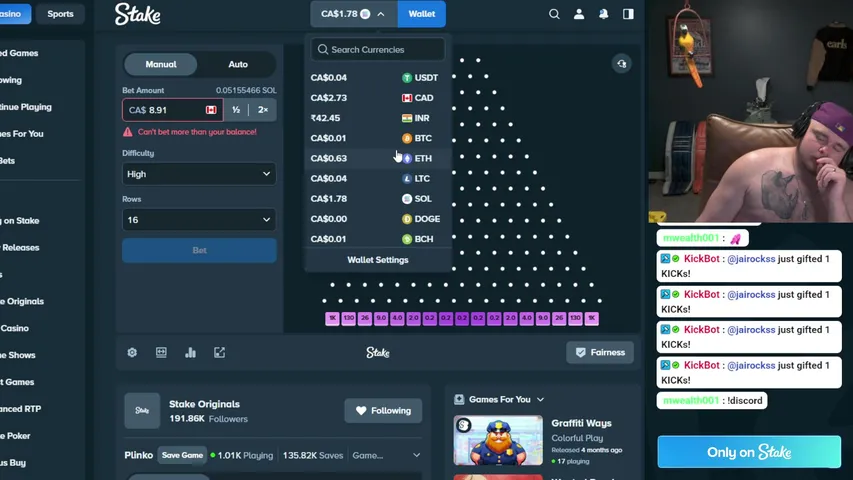Click the Graffiti Ways title
Screen dimensions: 853x480
point(581,423)
